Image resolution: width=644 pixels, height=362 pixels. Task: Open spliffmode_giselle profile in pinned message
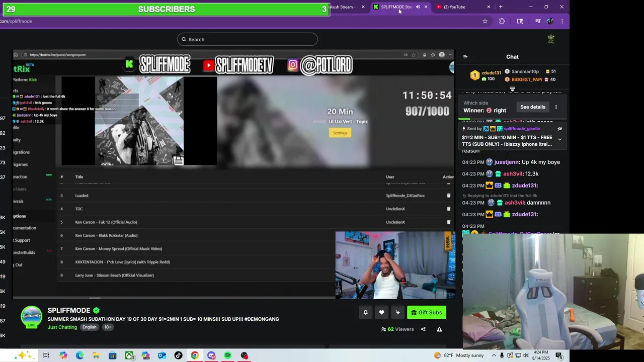tap(522, 129)
